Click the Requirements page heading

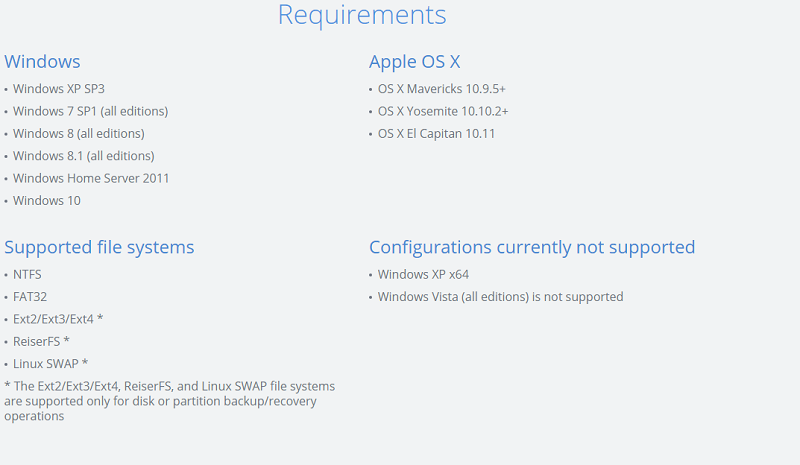[x=362, y=15]
